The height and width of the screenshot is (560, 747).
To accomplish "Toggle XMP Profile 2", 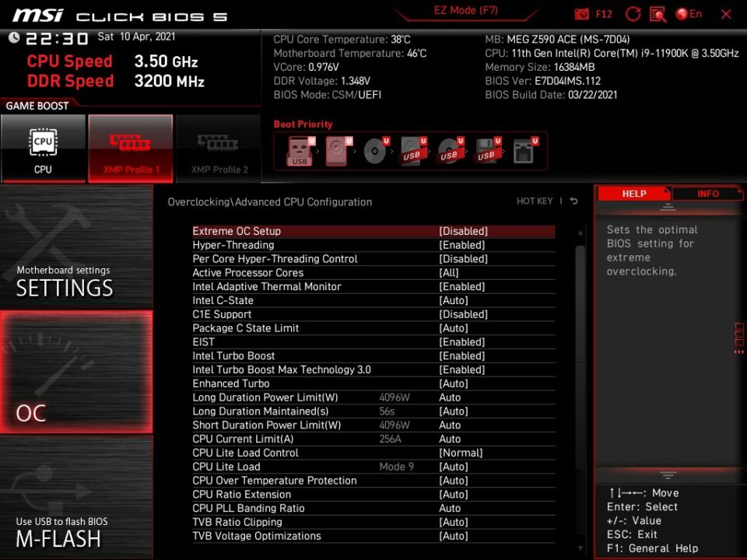I will [x=219, y=148].
